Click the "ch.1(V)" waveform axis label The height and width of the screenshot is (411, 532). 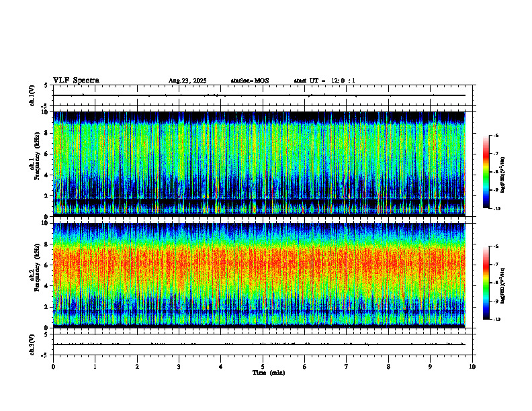[32, 95]
